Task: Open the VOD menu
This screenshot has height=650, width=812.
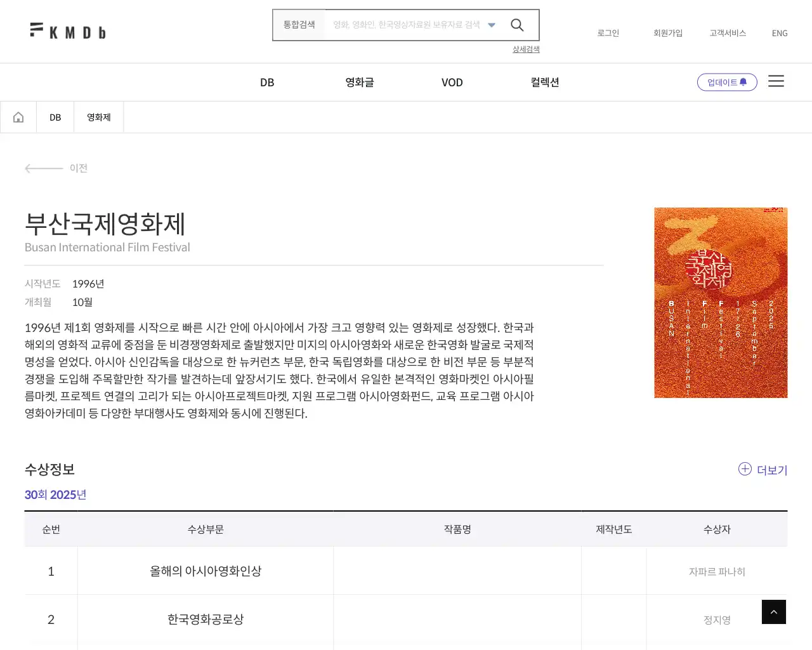Action: click(452, 83)
